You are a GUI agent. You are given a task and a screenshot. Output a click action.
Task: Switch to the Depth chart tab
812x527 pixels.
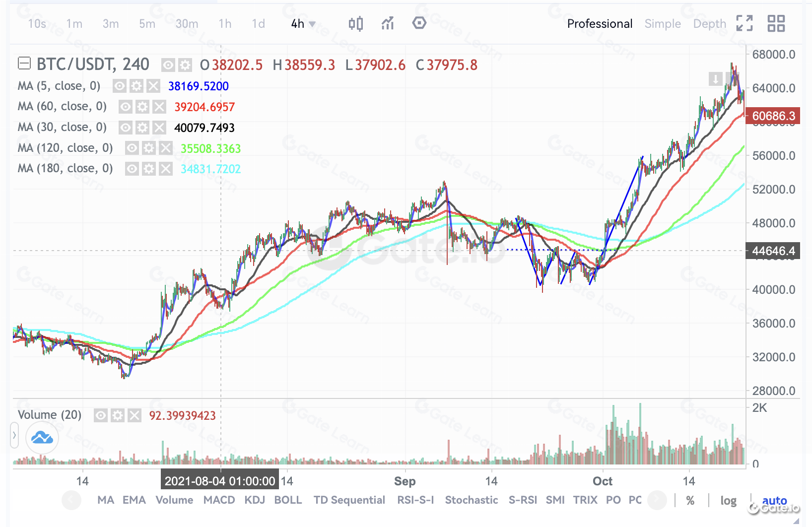point(709,24)
